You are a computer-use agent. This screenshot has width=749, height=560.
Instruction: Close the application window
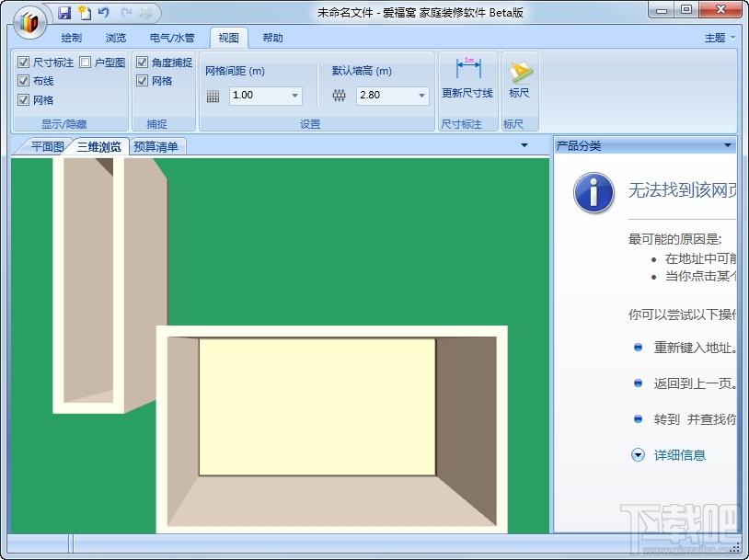pyautogui.click(x=721, y=9)
